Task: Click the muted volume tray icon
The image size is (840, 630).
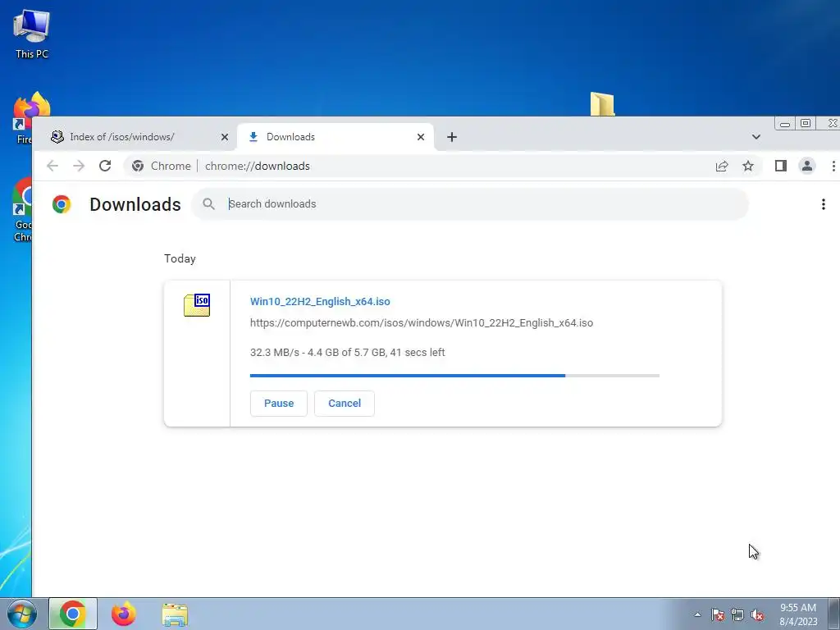Action: 757,614
